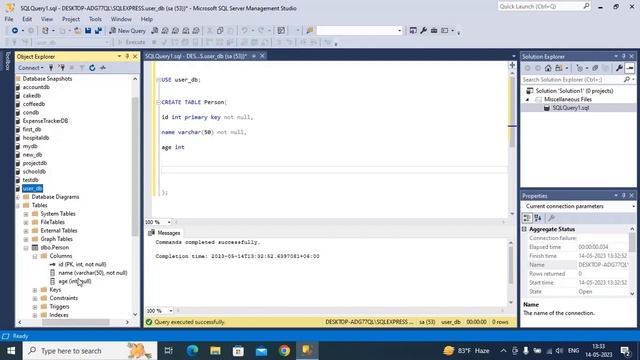Open the View menu
This screenshot has width=640, height=360.
47,19
